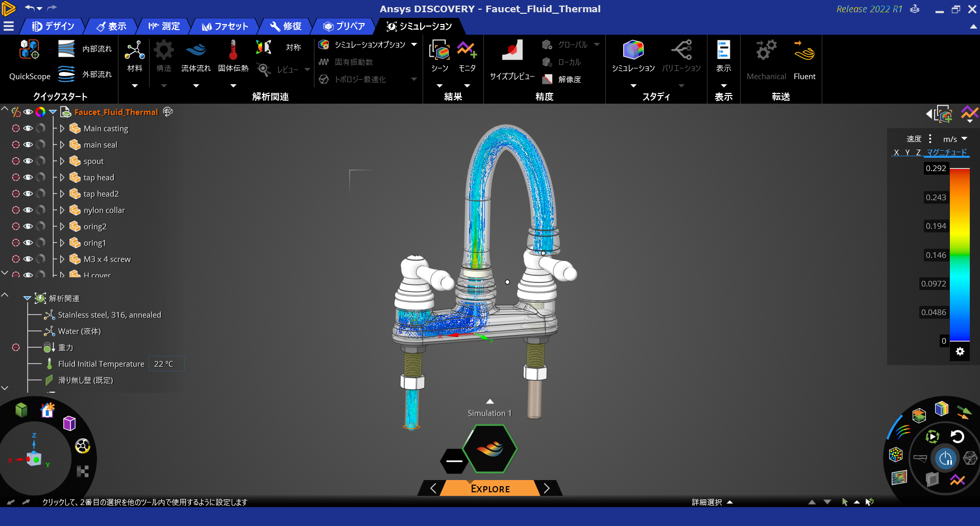980x526 pixels.
Task: Select Stainless steel, 316, annealed material
Action: (109, 315)
